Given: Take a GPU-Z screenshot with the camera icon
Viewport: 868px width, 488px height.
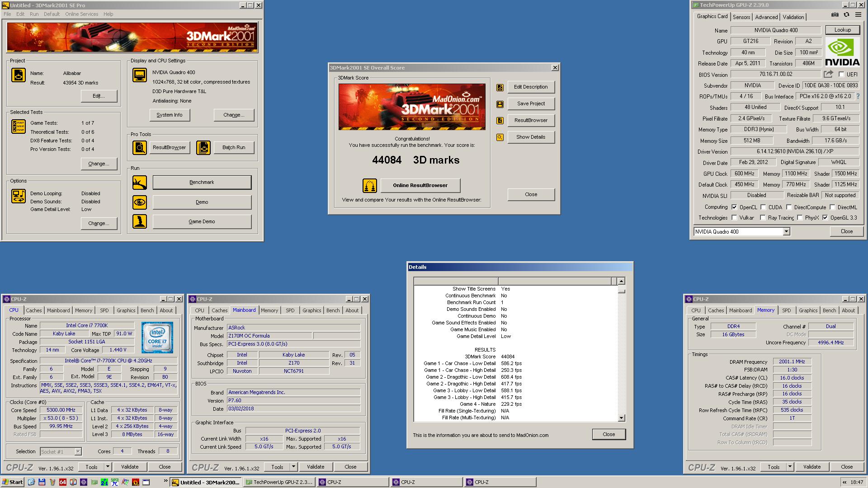Looking at the screenshot, I should pos(835,15).
